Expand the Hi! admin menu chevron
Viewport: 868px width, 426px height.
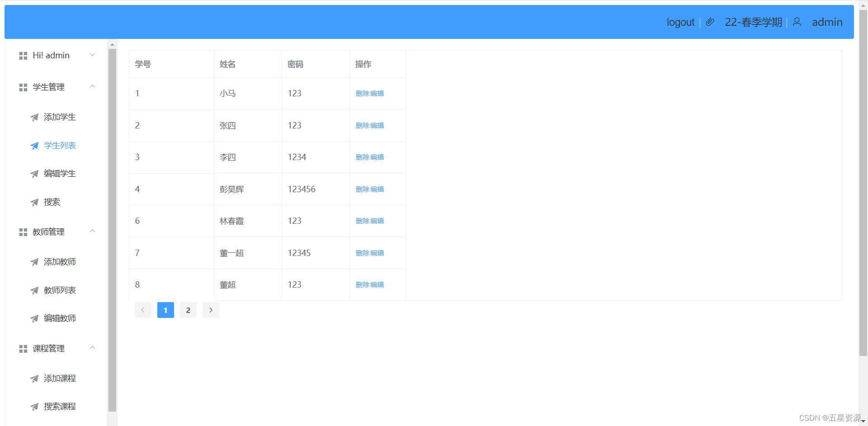93,55
